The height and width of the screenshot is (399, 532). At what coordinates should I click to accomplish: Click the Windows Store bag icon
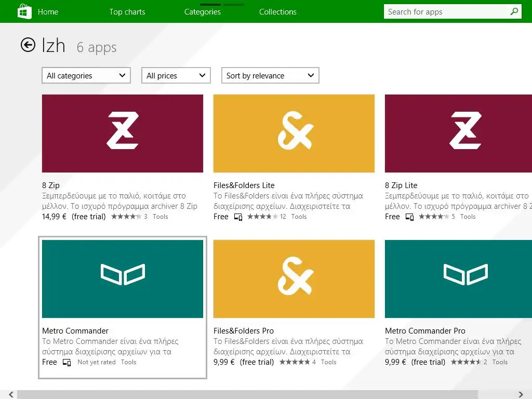(24, 11)
